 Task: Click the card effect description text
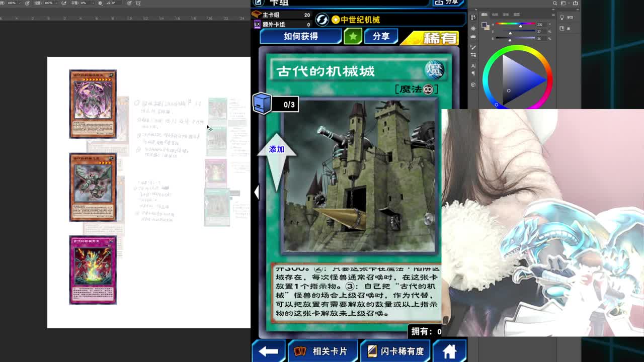356,292
